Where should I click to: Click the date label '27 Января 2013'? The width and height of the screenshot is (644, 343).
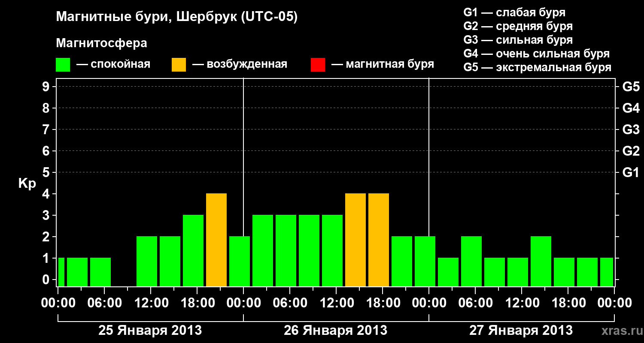click(521, 330)
